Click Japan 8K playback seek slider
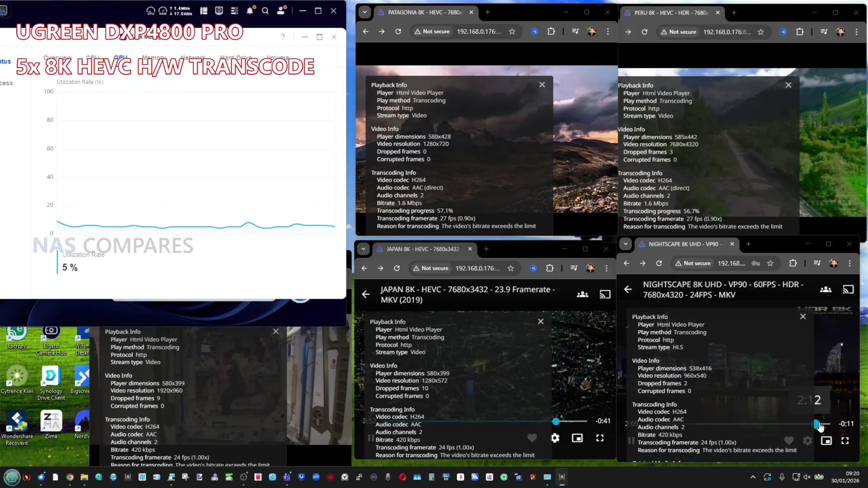This screenshot has height=488, width=868. tap(555, 421)
